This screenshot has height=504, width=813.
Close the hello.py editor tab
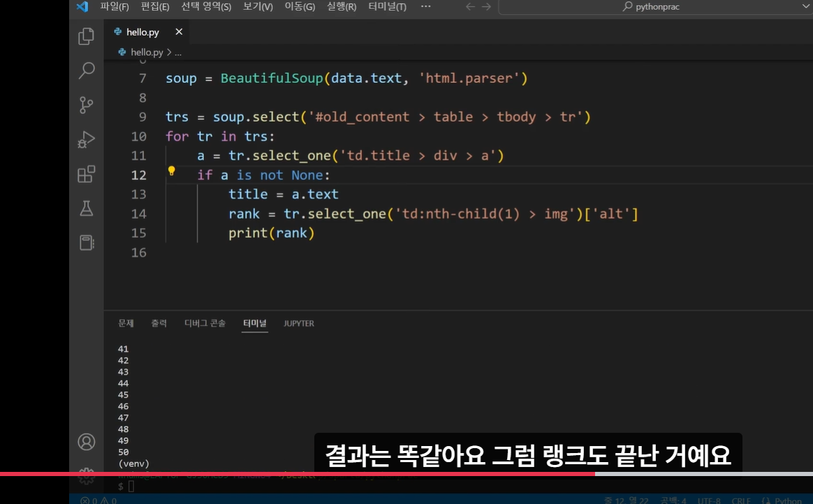pos(179,31)
